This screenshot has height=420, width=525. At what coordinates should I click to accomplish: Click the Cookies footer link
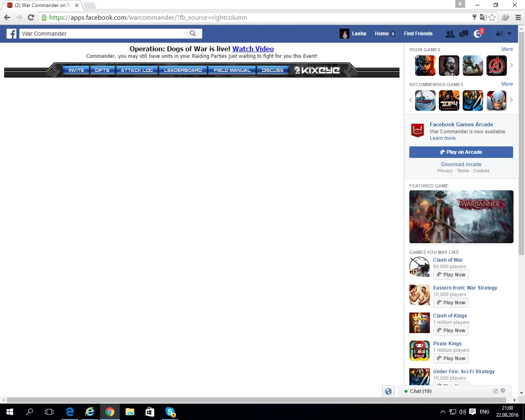point(481,171)
